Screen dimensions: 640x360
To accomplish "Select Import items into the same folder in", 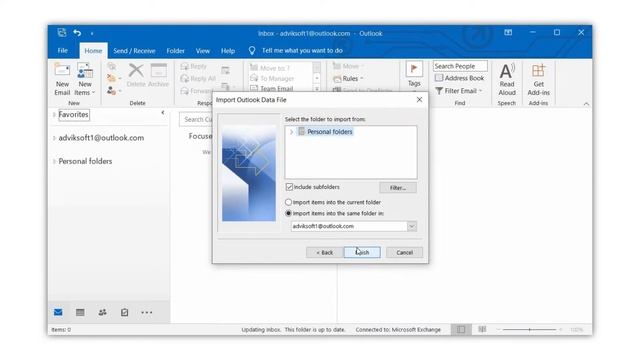I will tap(288, 213).
